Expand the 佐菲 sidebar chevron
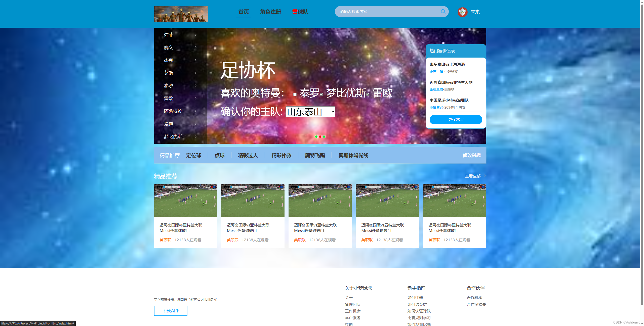This screenshot has height=326, width=644. point(195,35)
